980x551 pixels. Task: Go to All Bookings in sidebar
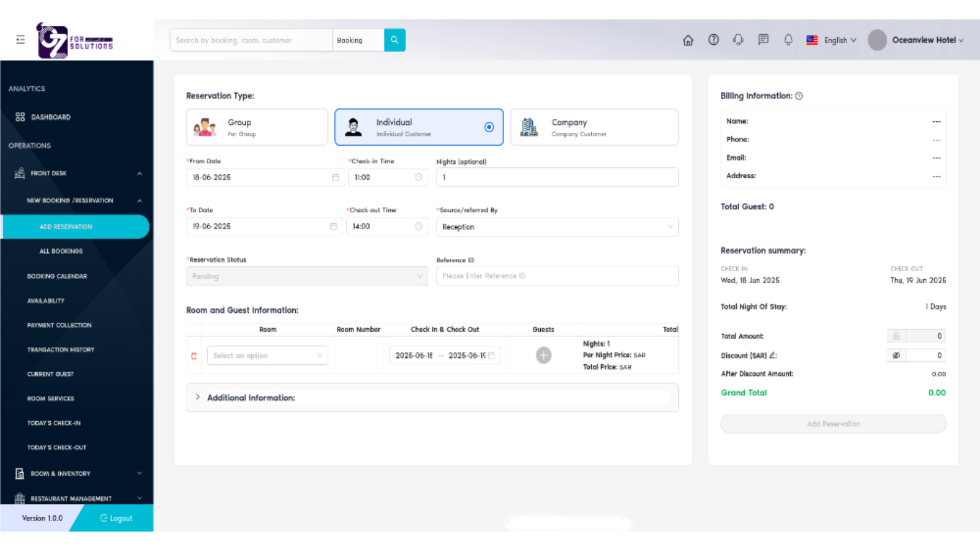tap(61, 251)
